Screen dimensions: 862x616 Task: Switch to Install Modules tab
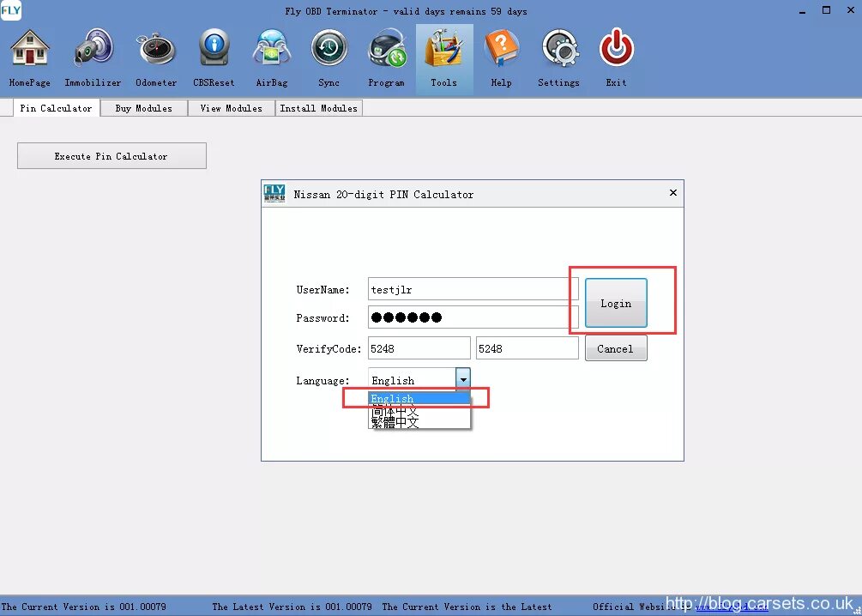(318, 108)
